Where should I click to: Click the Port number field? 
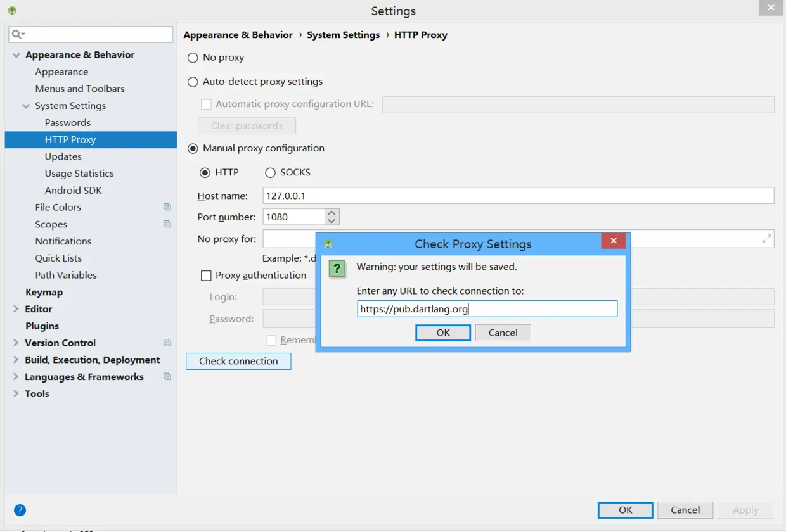click(294, 217)
